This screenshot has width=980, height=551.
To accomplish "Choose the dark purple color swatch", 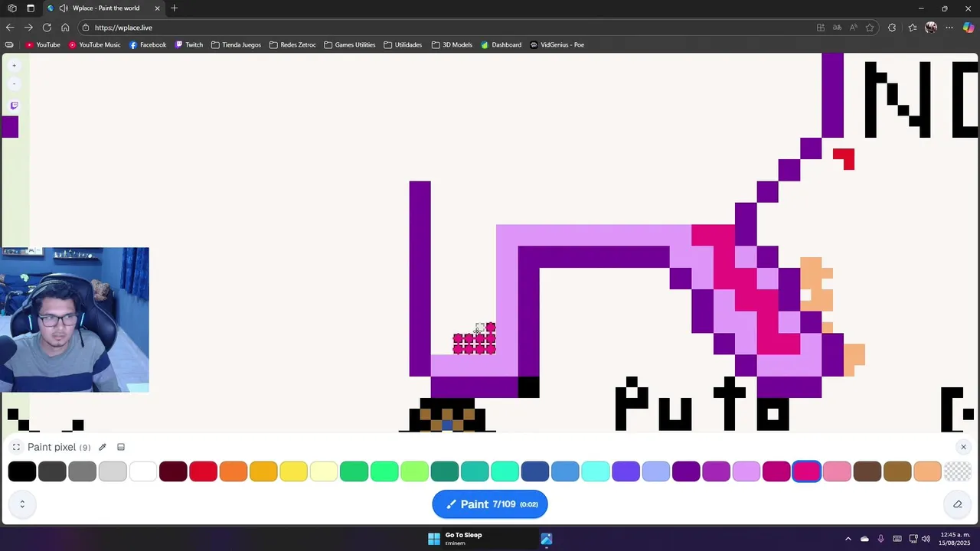I will click(x=686, y=471).
